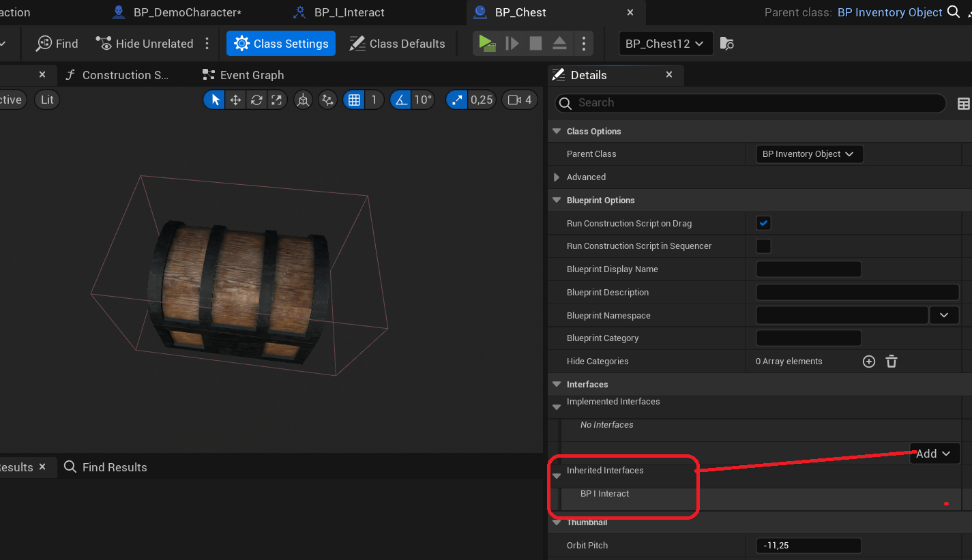The image size is (972, 560).
Task: Toggle grid snapping icon in viewport
Action: tap(353, 100)
